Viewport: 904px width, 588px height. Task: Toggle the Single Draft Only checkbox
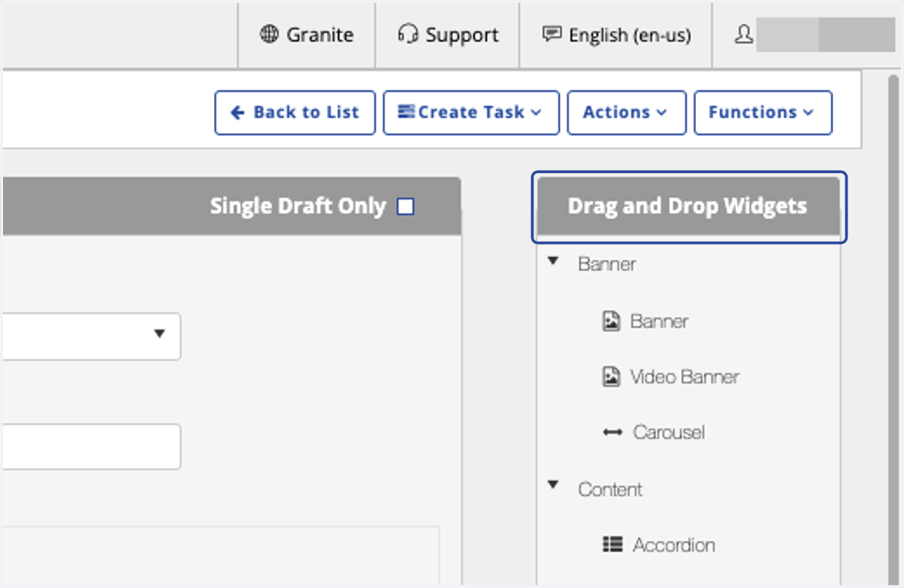point(405,206)
